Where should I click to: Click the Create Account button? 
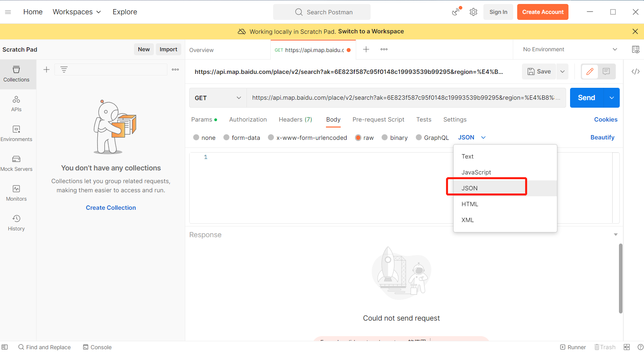543,12
